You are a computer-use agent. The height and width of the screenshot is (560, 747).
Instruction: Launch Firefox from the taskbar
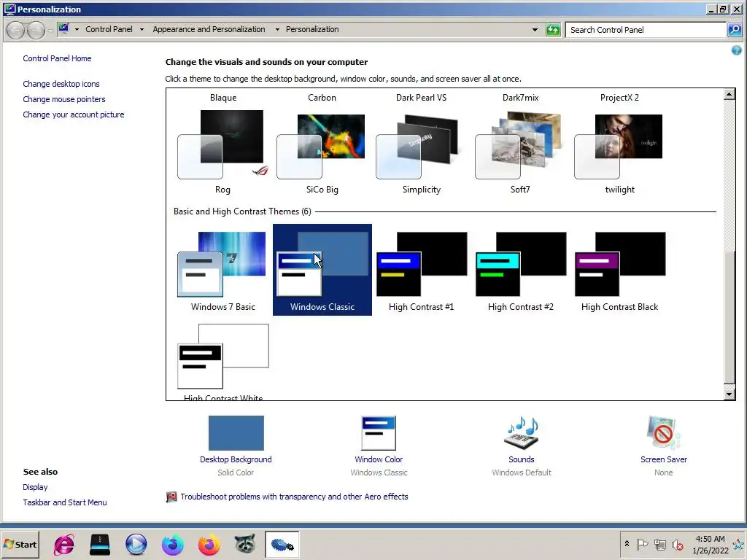(209, 544)
